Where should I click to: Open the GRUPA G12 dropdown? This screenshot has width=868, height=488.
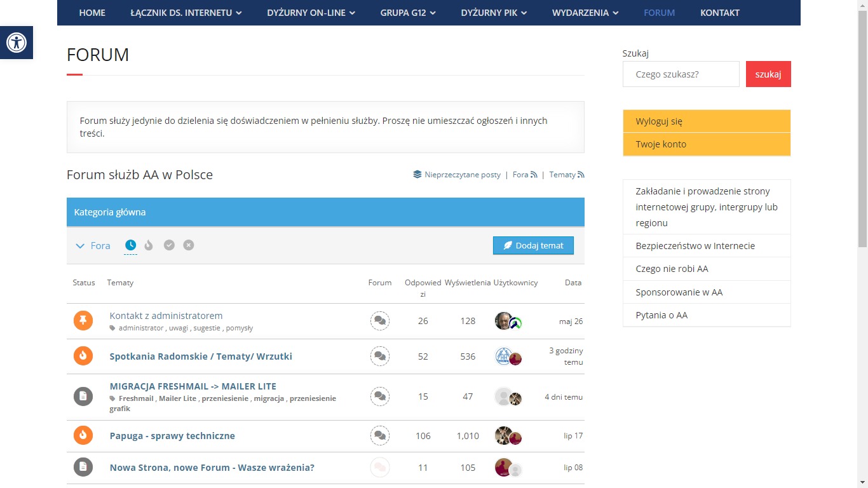coord(407,12)
